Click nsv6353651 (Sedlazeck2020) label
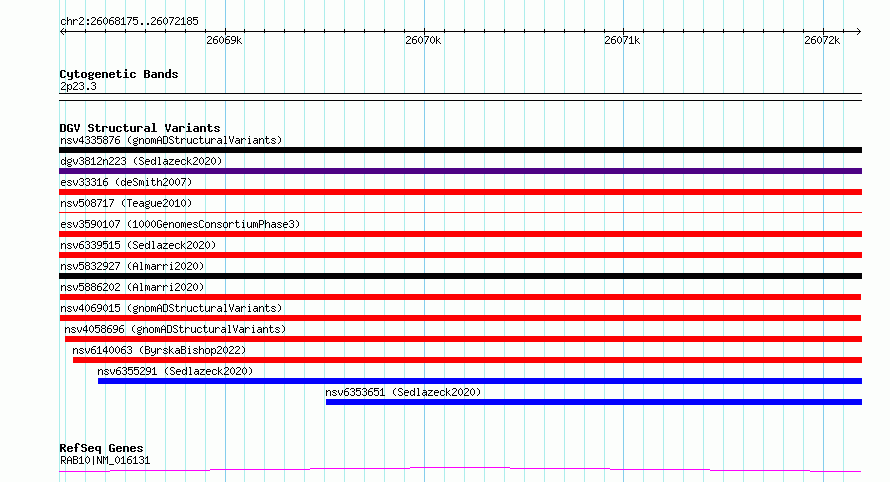 click(403, 392)
